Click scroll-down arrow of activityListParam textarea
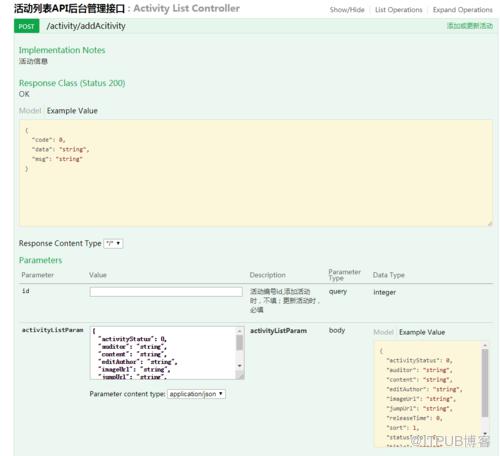 [x=239, y=366]
